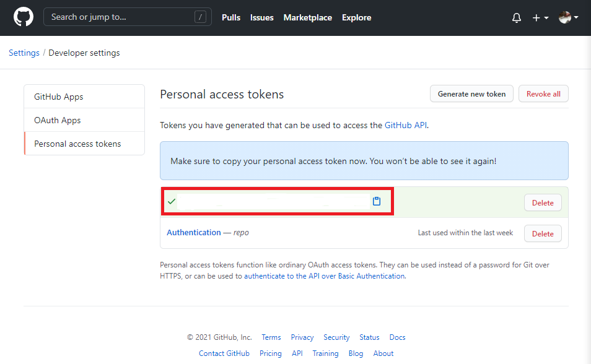Click the '© 2021 GitHub, Inc.' text
Screen dimensions: 591x364
pyautogui.click(x=219, y=337)
